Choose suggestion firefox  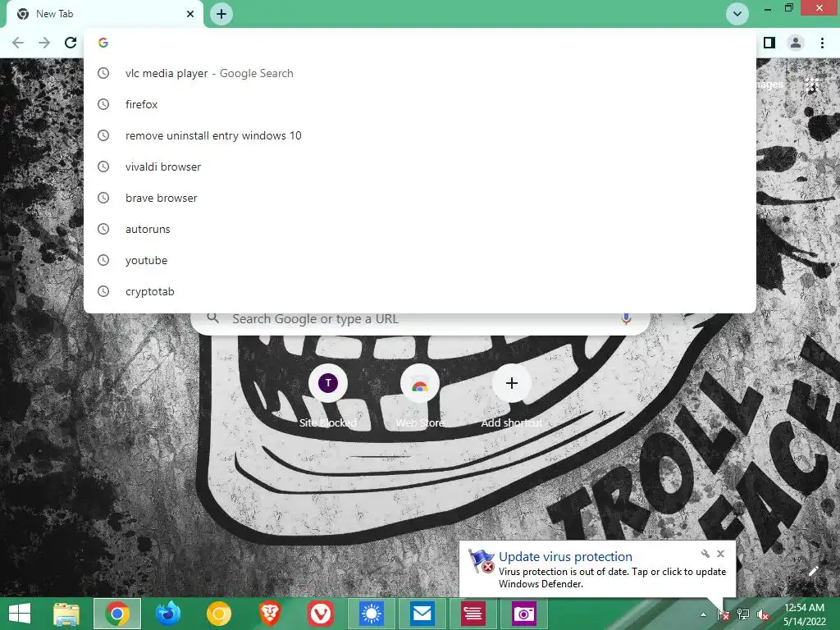point(419,104)
